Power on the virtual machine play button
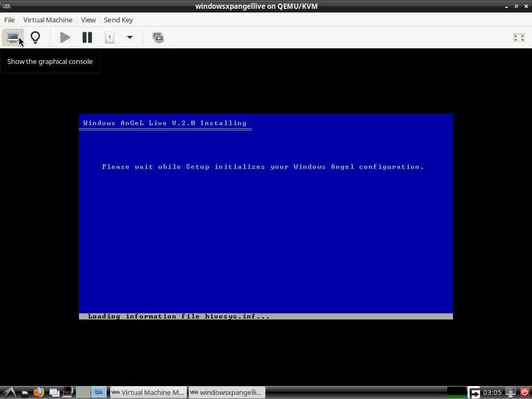 [x=65, y=37]
